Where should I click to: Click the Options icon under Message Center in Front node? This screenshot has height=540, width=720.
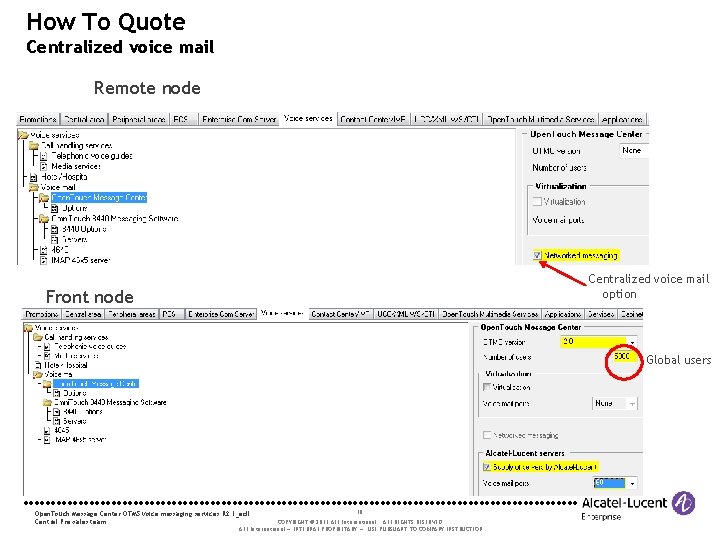(x=57, y=393)
